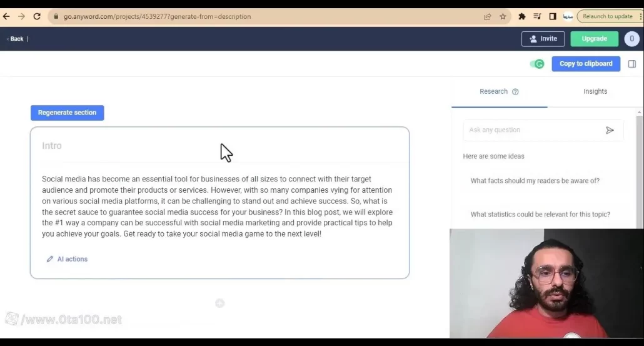Click the Ask any question input field
Viewport: 644px width, 346px height.
(531, 130)
